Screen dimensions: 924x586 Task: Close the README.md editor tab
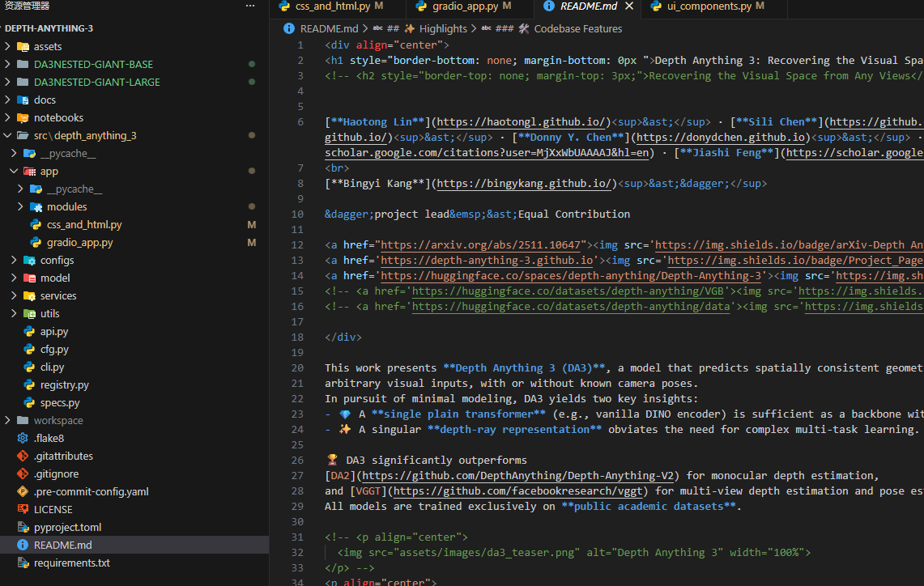[x=629, y=6]
